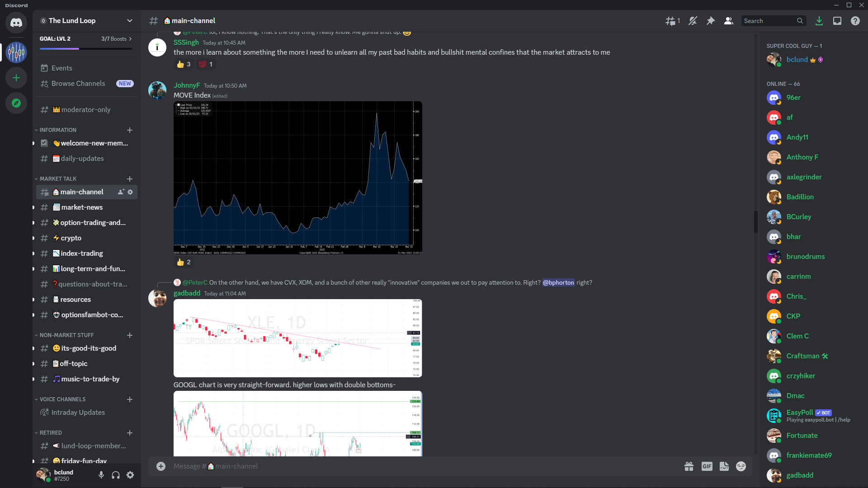The image size is (868, 488).
Task: Toggle thumbs up reaction on SSingh message
Action: pyautogui.click(x=184, y=64)
